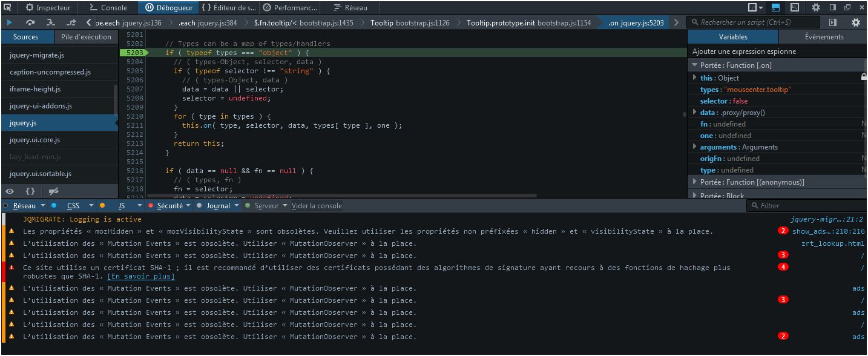Toggle black boxing with the eye icon

click(10, 191)
